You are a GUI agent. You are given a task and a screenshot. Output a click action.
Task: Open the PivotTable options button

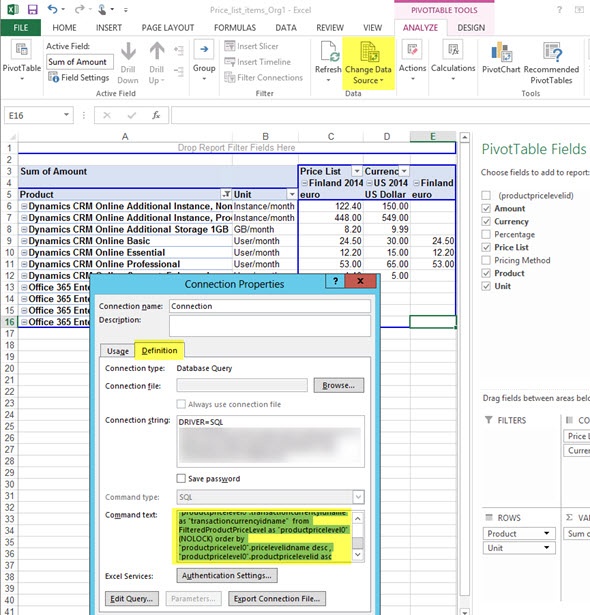[22, 61]
